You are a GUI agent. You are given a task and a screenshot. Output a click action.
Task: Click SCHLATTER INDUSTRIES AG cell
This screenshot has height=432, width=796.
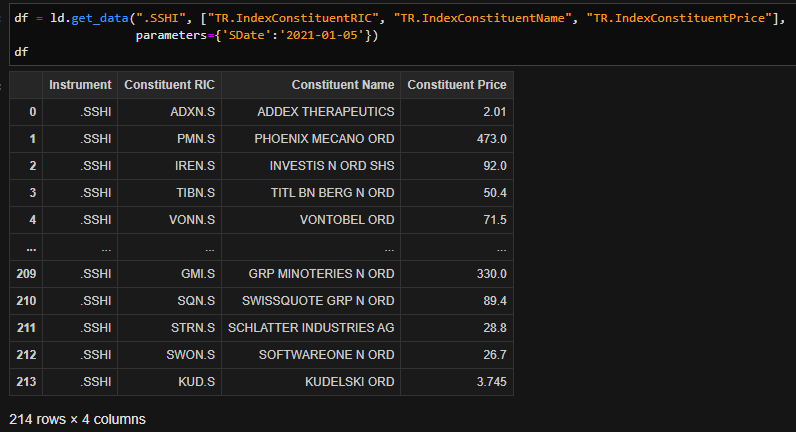(x=311, y=328)
